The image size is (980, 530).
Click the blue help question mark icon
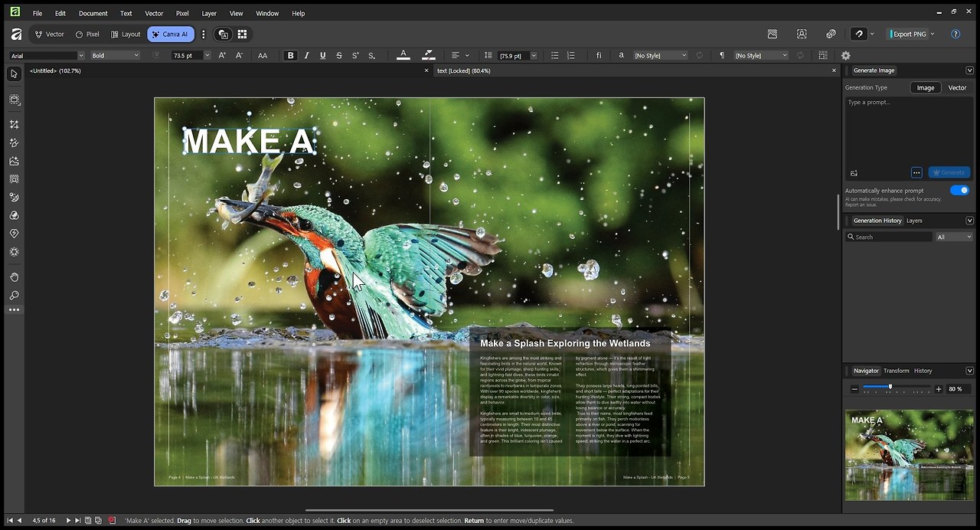(955, 34)
